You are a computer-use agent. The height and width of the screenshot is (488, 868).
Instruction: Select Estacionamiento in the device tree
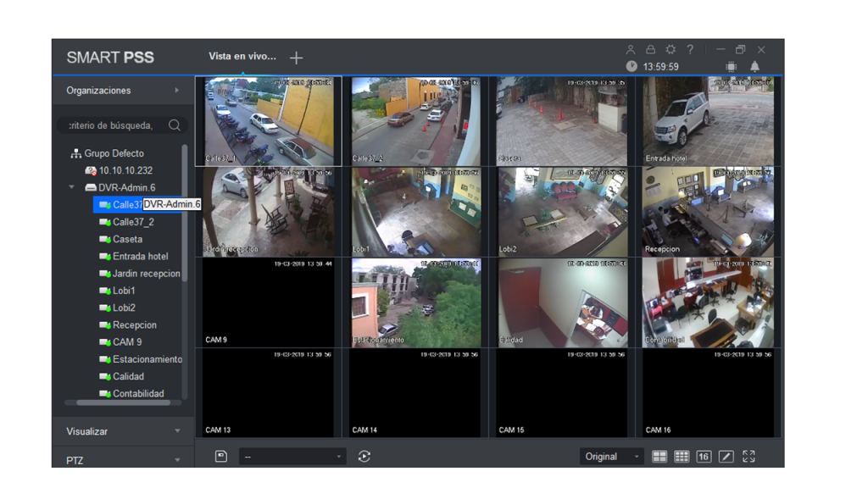point(147,359)
